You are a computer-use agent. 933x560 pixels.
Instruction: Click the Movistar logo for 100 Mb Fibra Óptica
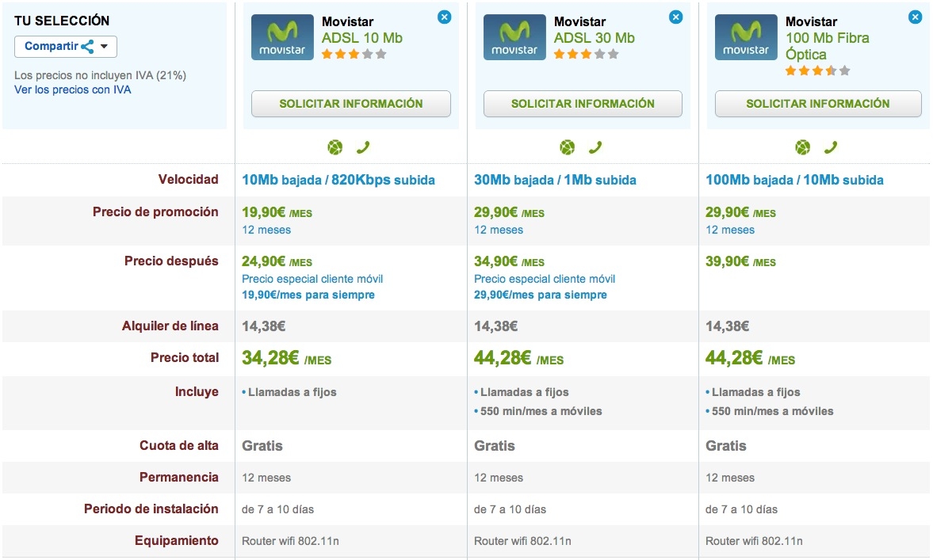pos(746,37)
